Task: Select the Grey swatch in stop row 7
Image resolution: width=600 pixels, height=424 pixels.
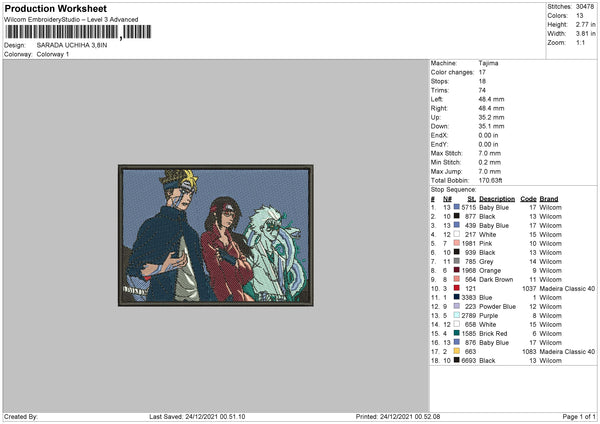Action: pos(457,261)
